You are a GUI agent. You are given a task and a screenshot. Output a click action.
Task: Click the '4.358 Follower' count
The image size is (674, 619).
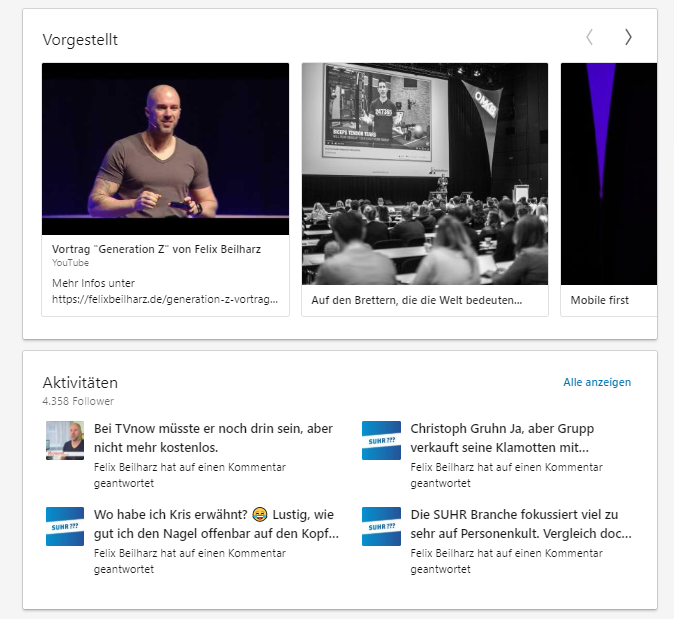coord(78,401)
